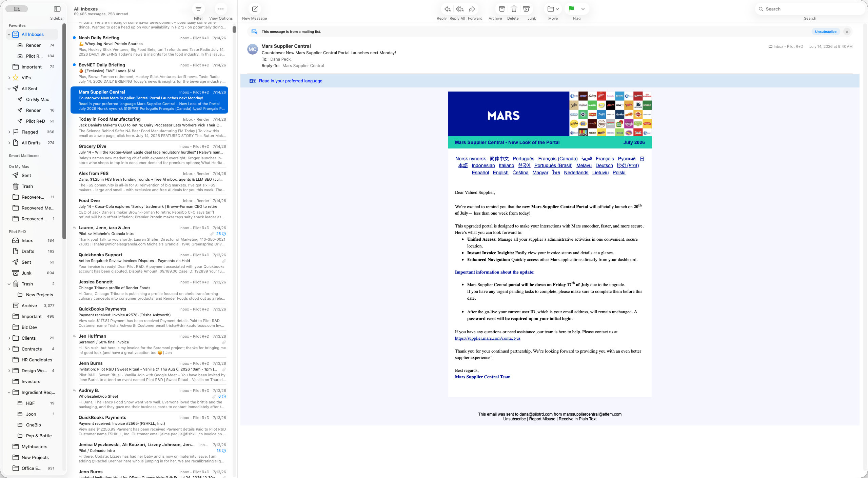868x478 pixels.
Task: Dismiss the mailing list banner
Action: pos(847,32)
